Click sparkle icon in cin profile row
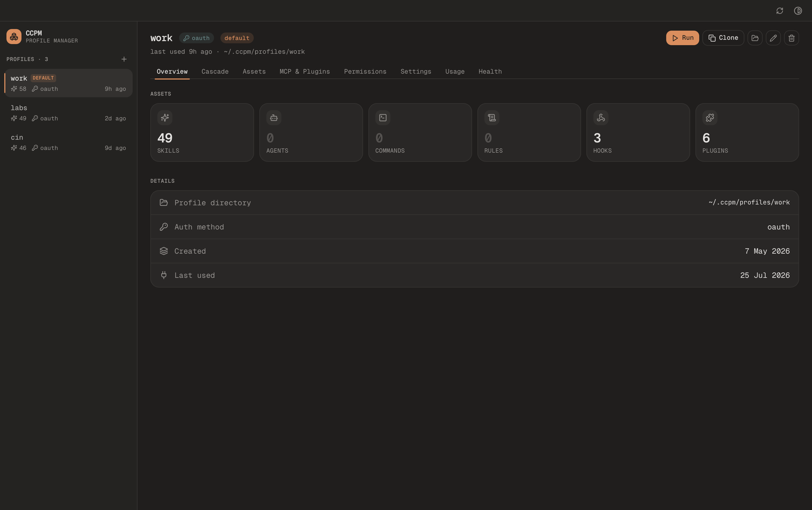Image resolution: width=812 pixels, height=510 pixels. point(14,148)
